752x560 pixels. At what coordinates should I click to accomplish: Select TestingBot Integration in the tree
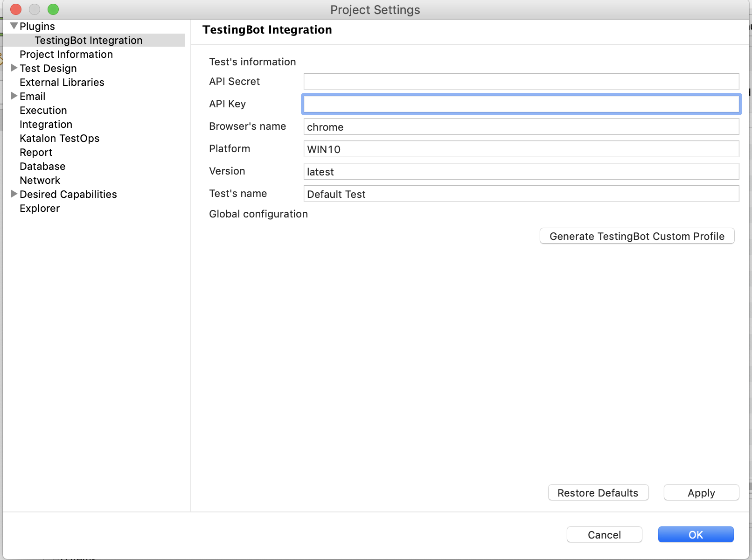pos(89,41)
